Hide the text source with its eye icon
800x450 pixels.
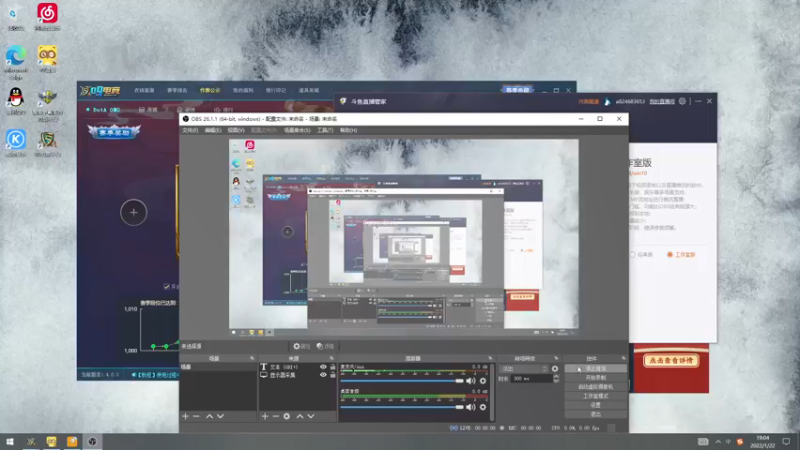pyautogui.click(x=323, y=367)
